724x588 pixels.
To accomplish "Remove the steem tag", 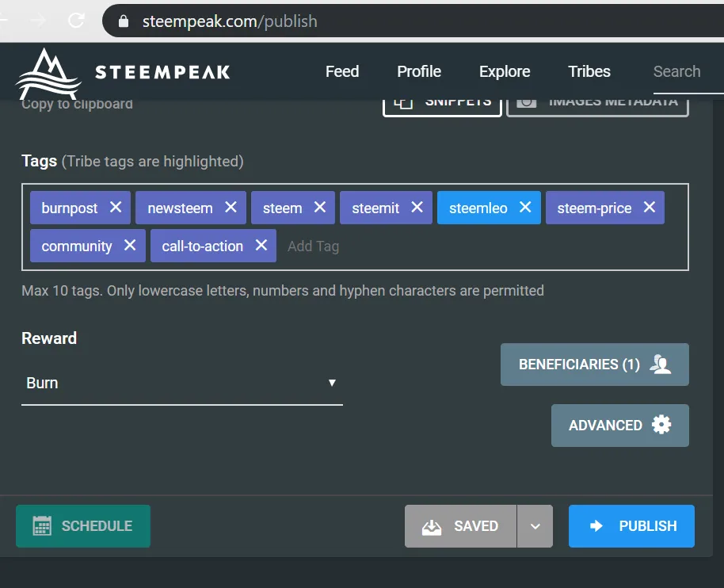I will (x=320, y=208).
